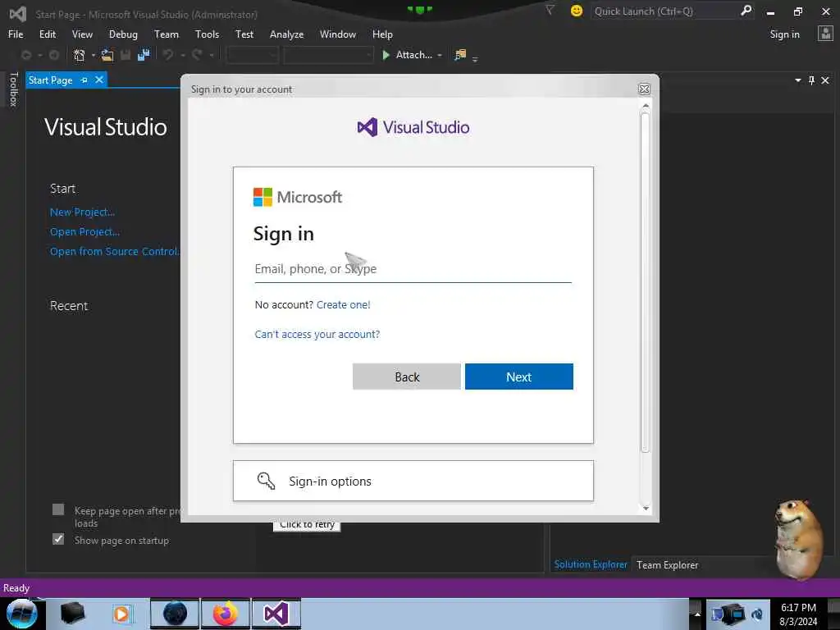Open the Edit menu
The image size is (840, 630).
pos(47,34)
